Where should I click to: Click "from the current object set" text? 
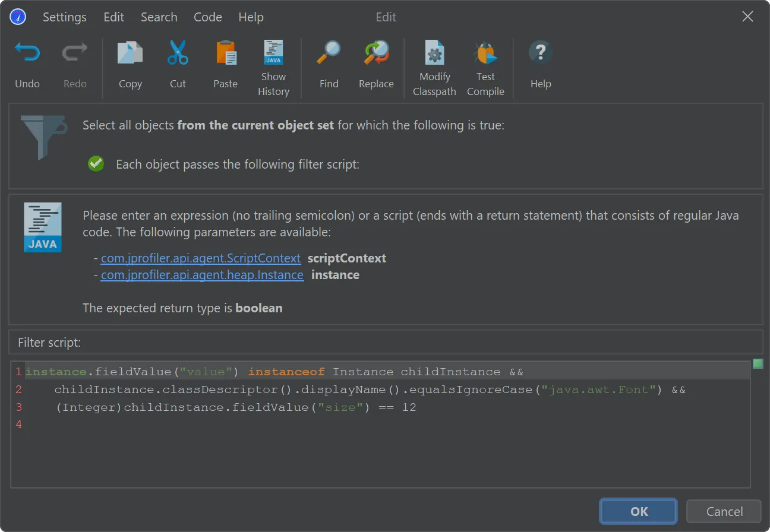[256, 125]
